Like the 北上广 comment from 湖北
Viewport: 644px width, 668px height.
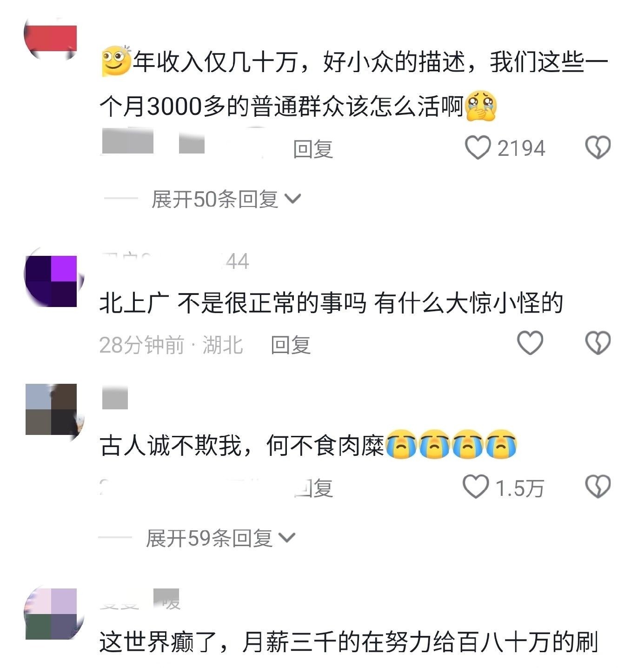pos(531,343)
